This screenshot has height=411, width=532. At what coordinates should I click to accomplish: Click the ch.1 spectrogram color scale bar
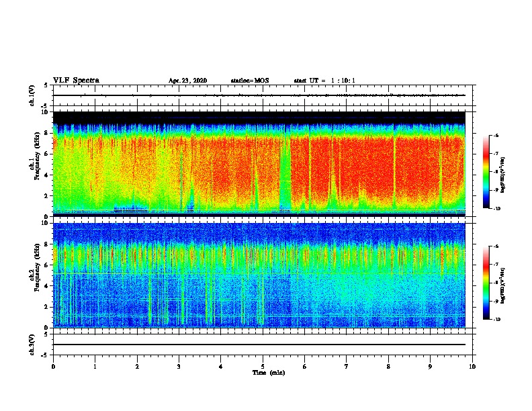click(486, 172)
